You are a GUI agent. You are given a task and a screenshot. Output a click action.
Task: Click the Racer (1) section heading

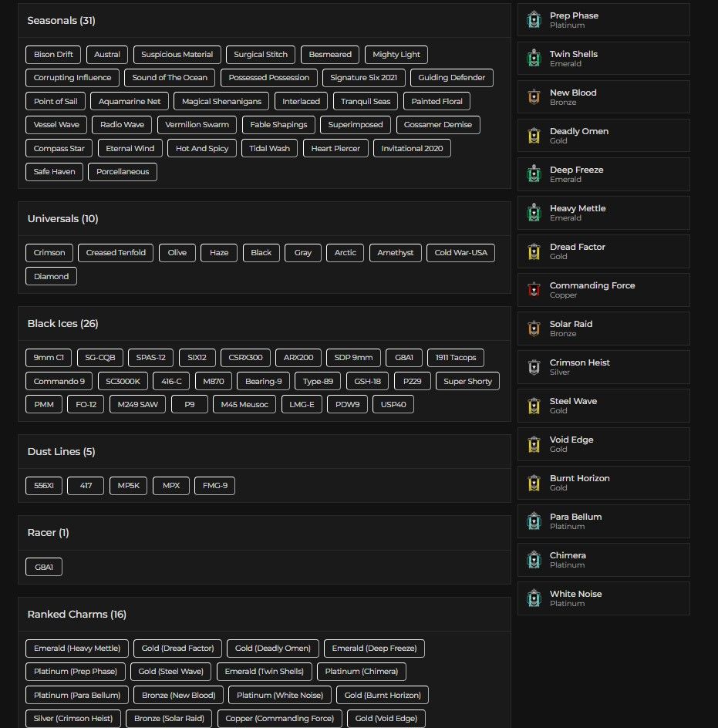pyautogui.click(x=49, y=533)
